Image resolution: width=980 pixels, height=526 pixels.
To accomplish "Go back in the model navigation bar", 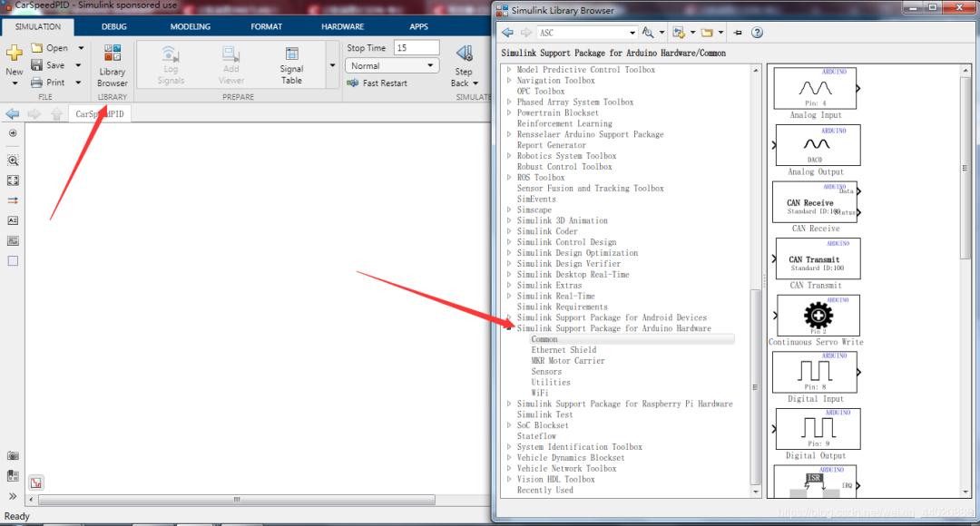I will 13,113.
